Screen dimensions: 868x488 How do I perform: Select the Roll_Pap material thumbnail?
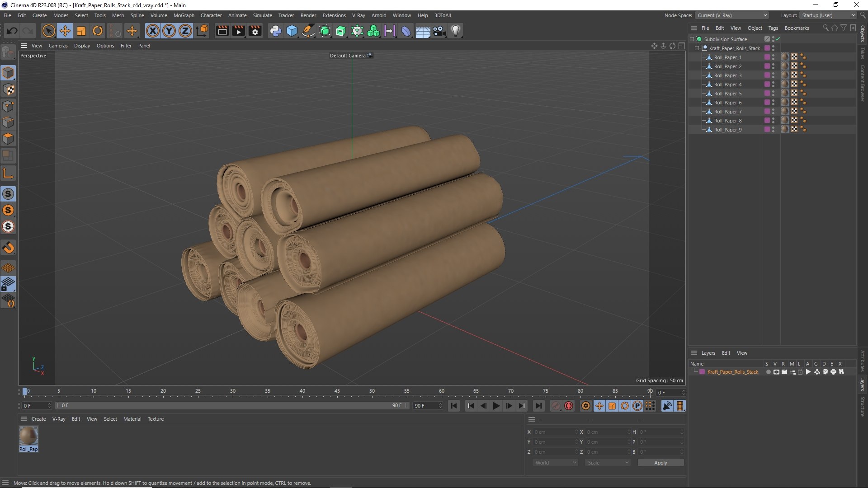coord(28,436)
